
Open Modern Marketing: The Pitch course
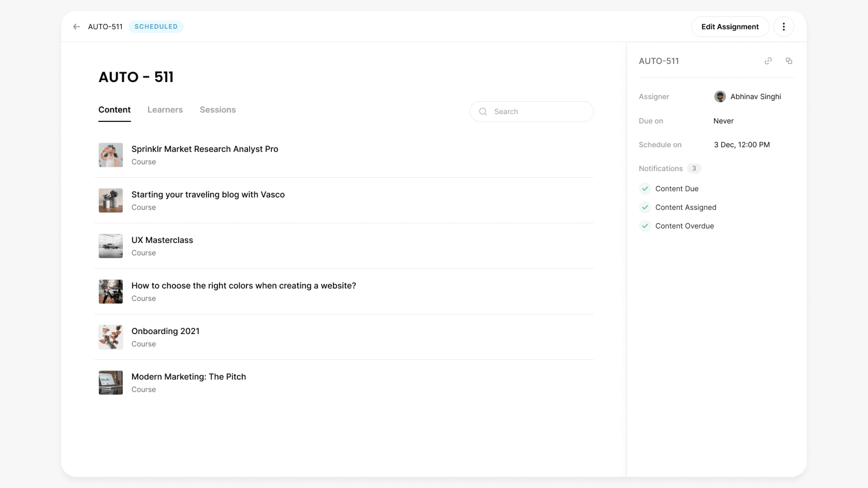tap(188, 377)
